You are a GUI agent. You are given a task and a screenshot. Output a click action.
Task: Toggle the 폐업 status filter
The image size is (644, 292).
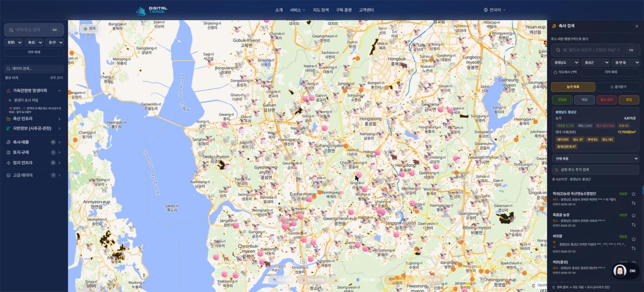(584, 100)
